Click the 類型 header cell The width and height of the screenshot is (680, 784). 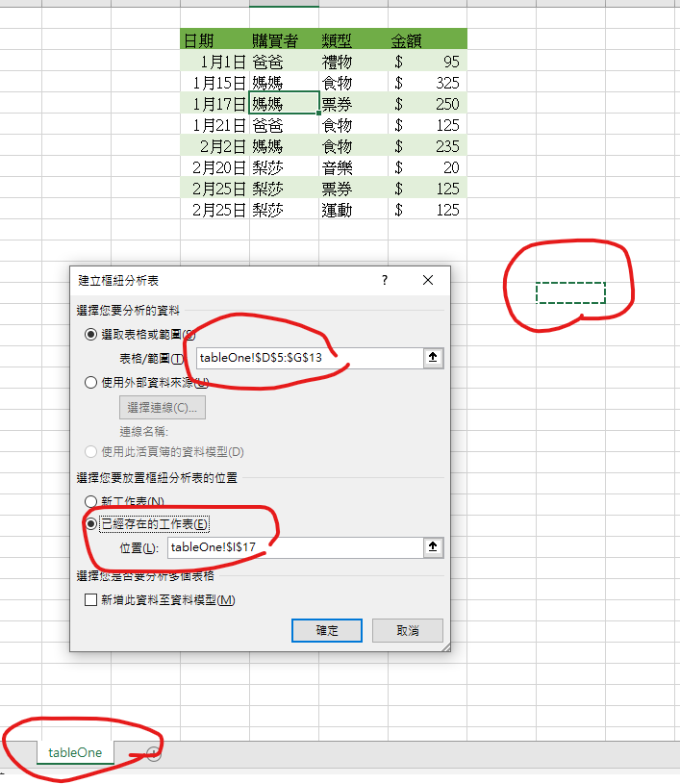tap(353, 39)
